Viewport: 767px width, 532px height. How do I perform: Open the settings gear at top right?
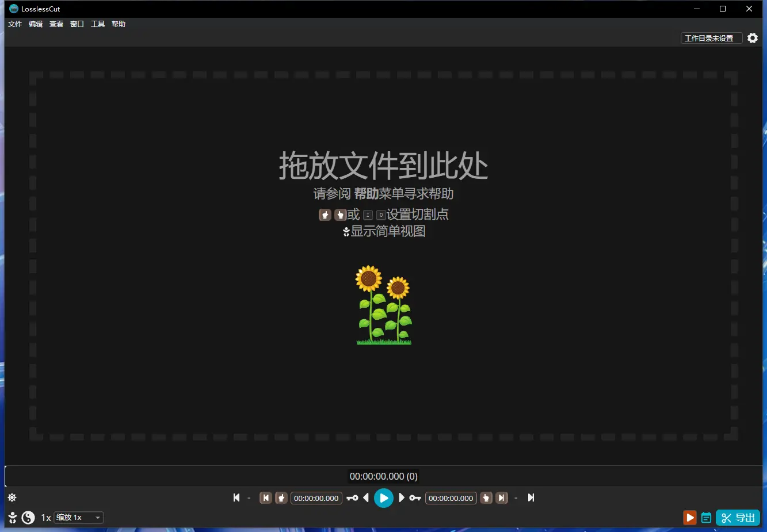[753, 37]
